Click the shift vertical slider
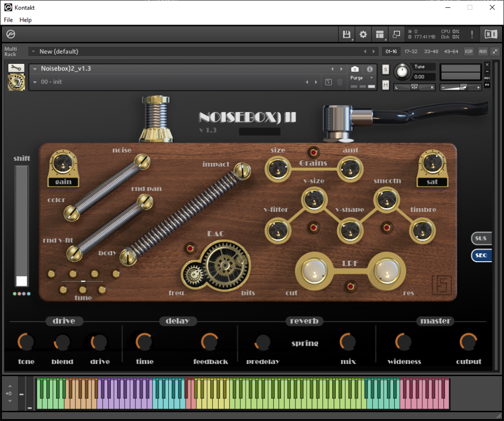The width and height of the screenshot is (504, 421). [x=22, y=226]
